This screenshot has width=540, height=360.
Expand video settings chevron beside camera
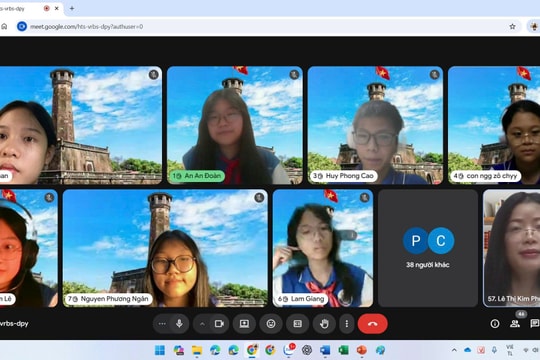tap(202, 324)
